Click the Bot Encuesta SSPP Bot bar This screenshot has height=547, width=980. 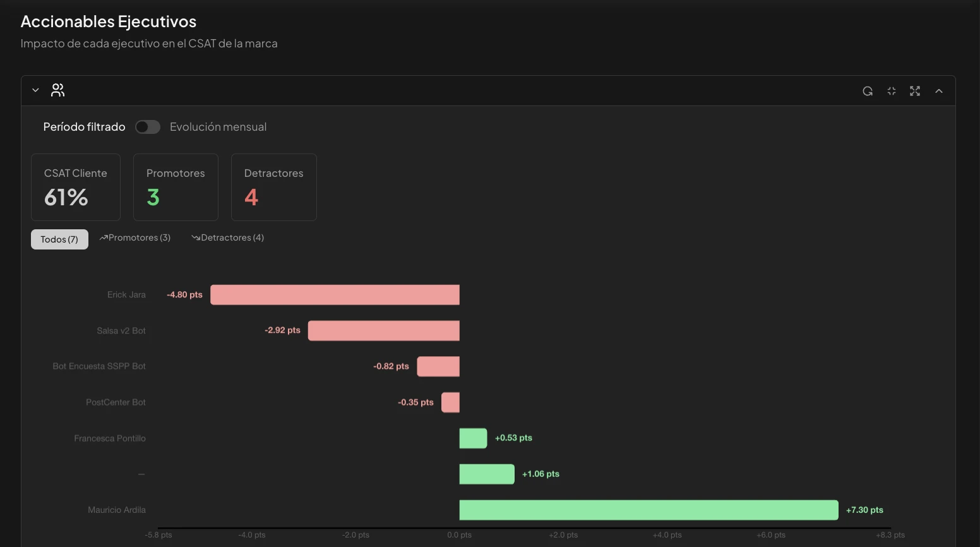pos(438,366)
